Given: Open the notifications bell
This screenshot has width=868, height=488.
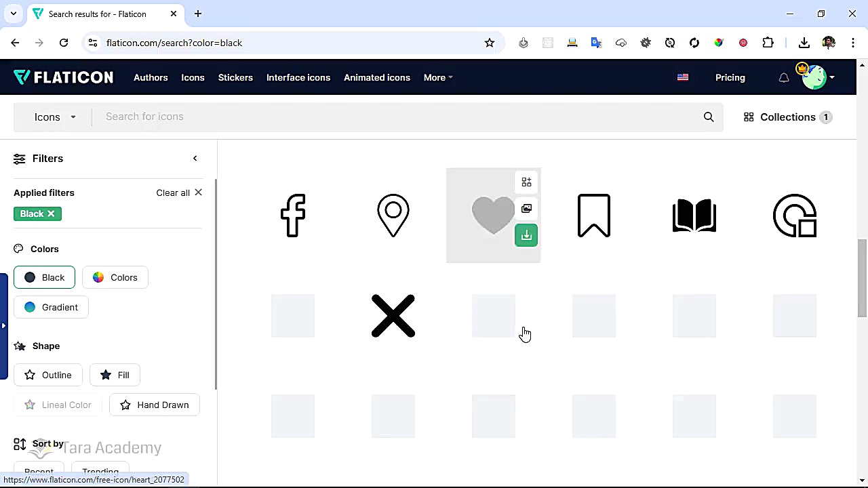Looking at the screenshot, I should click(x=784, y=78).
